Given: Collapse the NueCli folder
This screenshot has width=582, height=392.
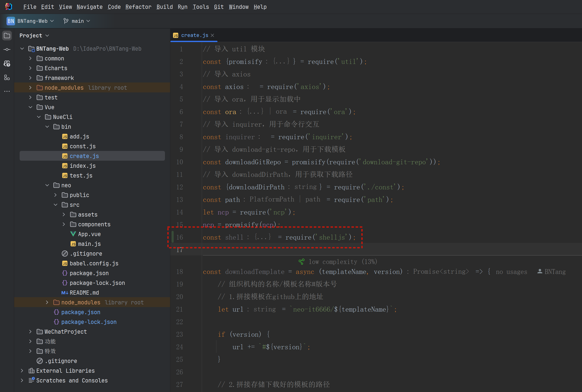Looking at the screenshot, I should (39, 117).
